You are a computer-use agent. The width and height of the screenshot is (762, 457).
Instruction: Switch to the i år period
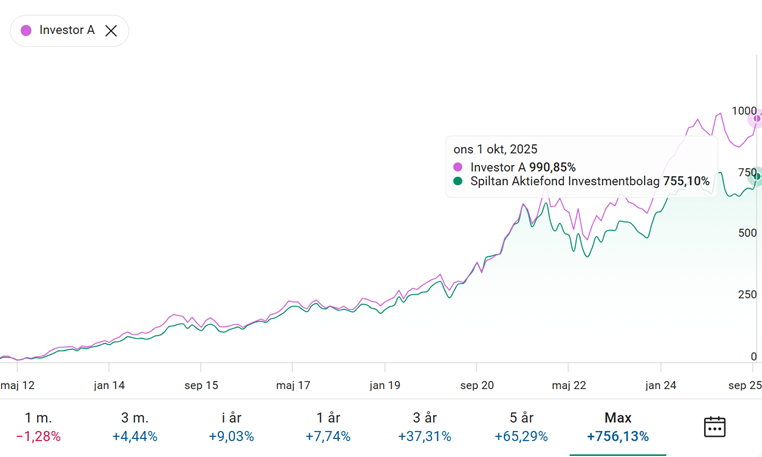231,427
